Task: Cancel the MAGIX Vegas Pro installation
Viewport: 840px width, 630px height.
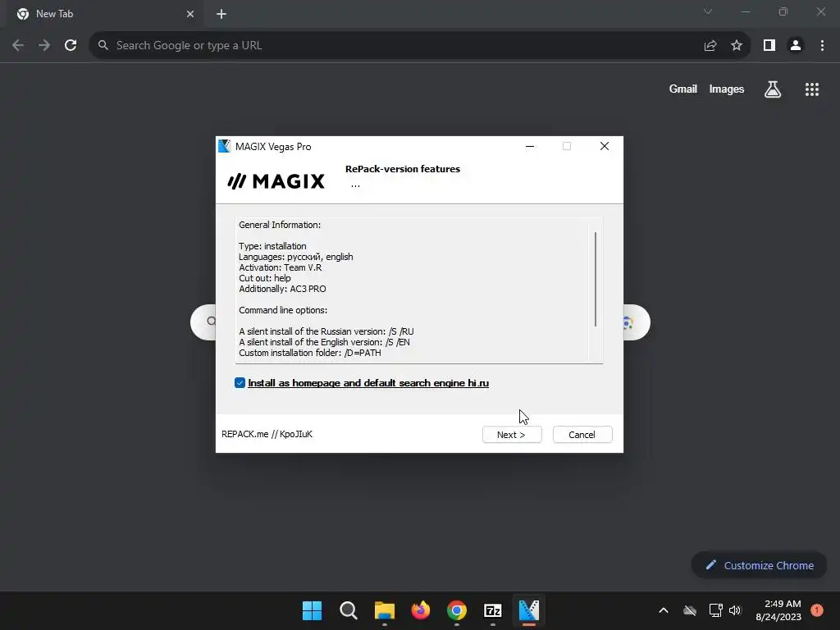Action: 582,435
